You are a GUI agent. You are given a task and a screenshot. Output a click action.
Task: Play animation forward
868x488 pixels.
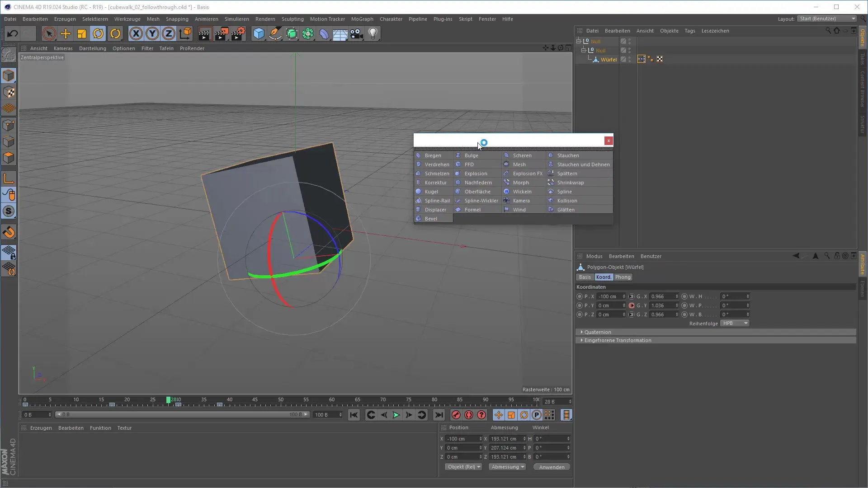pos(396,415)
